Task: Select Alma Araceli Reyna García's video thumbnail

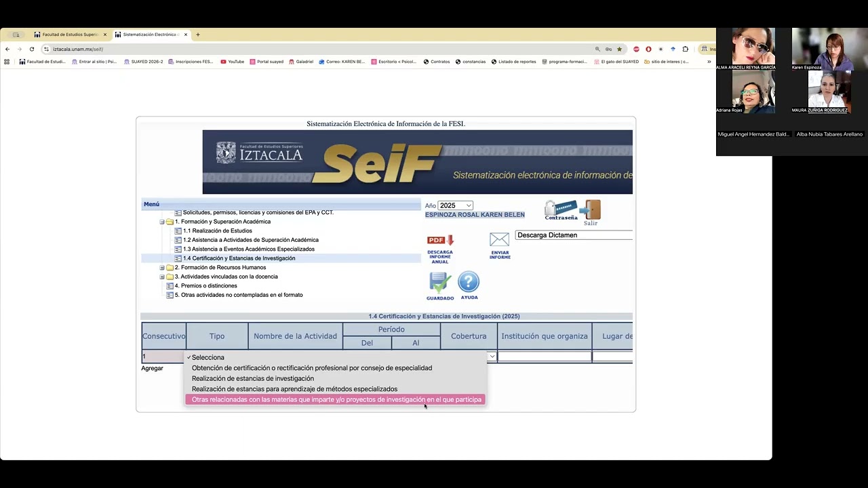Action: pos(753,49)
